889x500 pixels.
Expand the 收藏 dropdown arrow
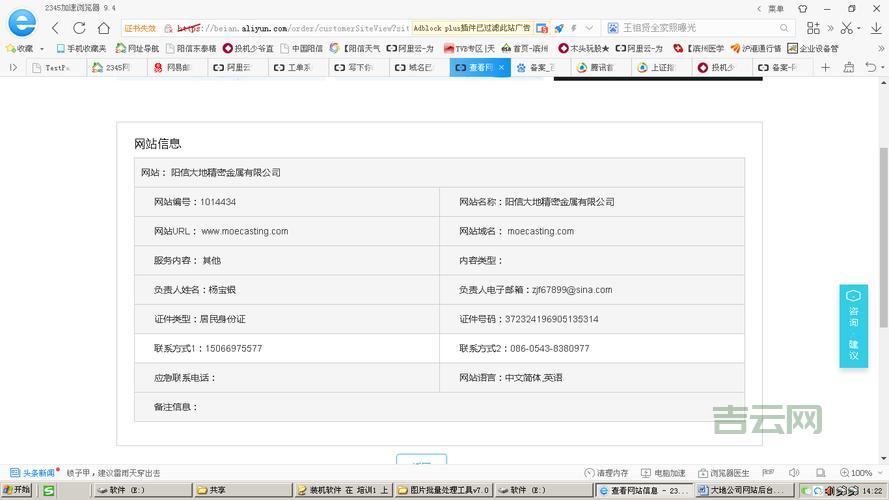[x=41, y=49]
